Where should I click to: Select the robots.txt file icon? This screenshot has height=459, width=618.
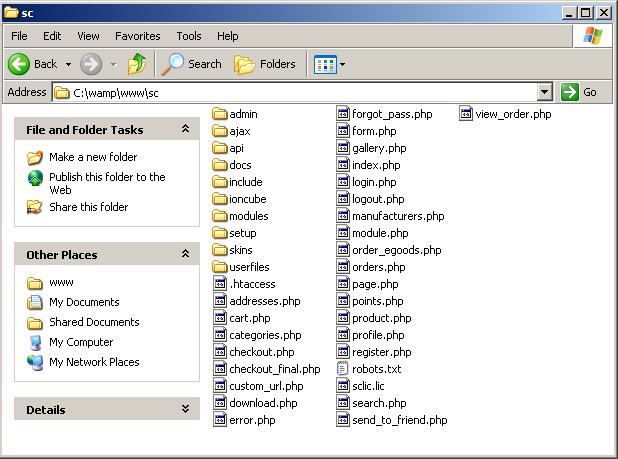pyautogui.click(x=343, y=369)
